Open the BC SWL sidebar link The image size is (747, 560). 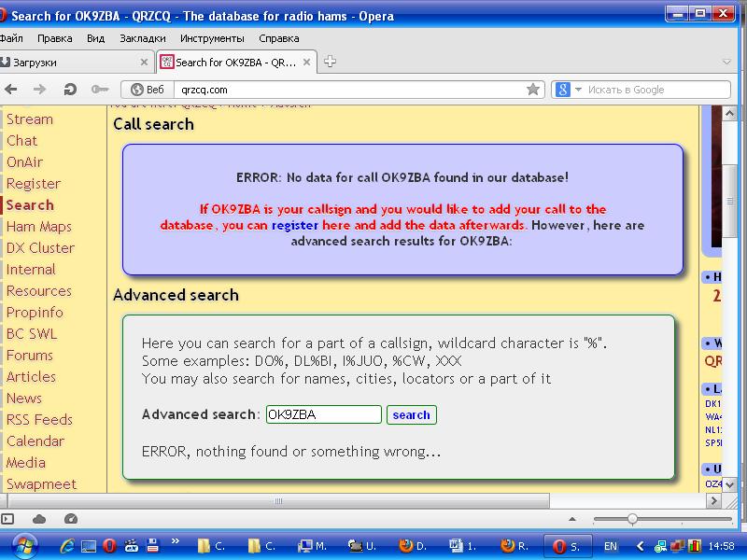pos(32,333)
